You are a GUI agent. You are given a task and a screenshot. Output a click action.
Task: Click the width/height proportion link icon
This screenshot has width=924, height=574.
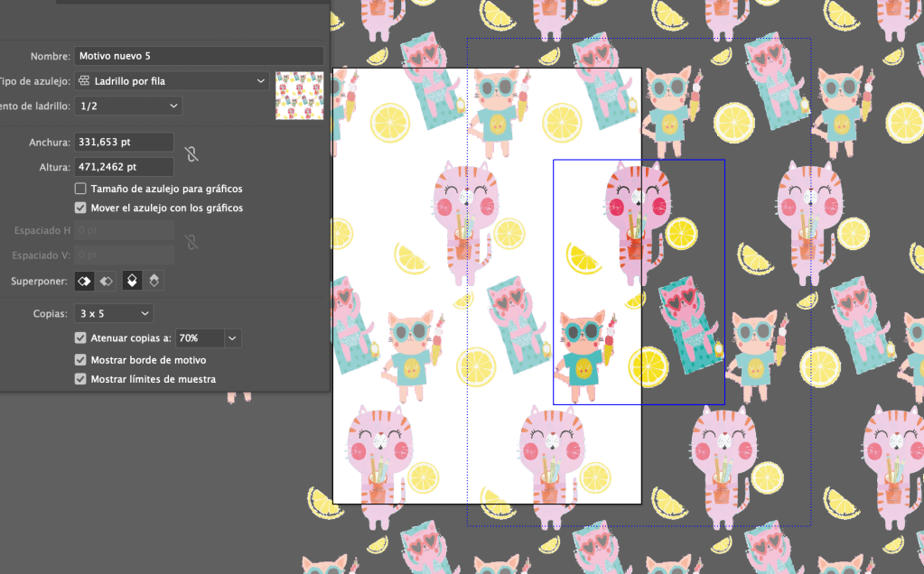tap(191, 153)
